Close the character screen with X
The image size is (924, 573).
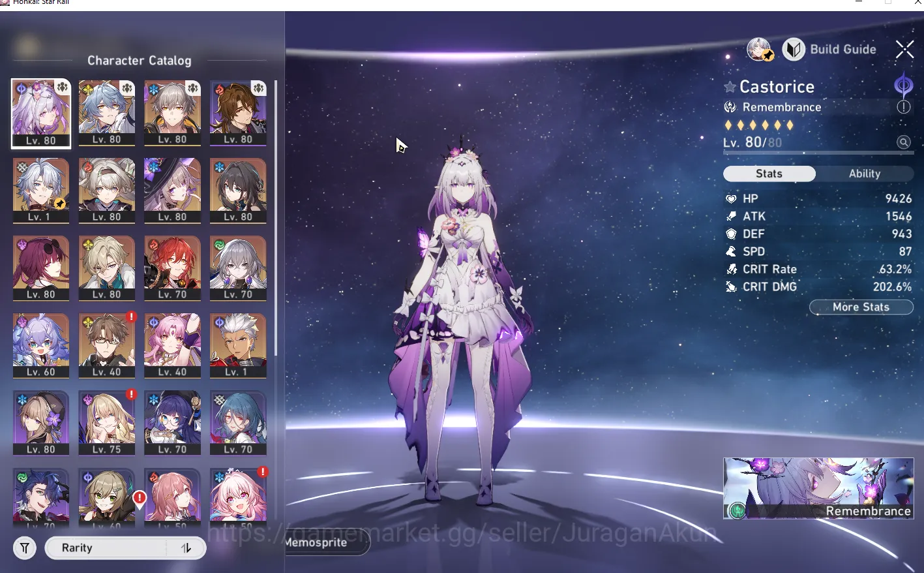pyautogui.click(x=904, y=49)
